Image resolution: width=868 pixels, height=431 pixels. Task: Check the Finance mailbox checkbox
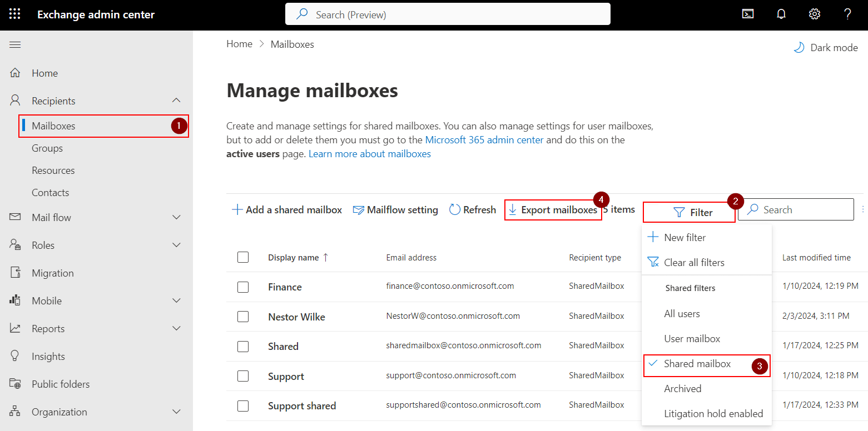(x=243, y=287)
